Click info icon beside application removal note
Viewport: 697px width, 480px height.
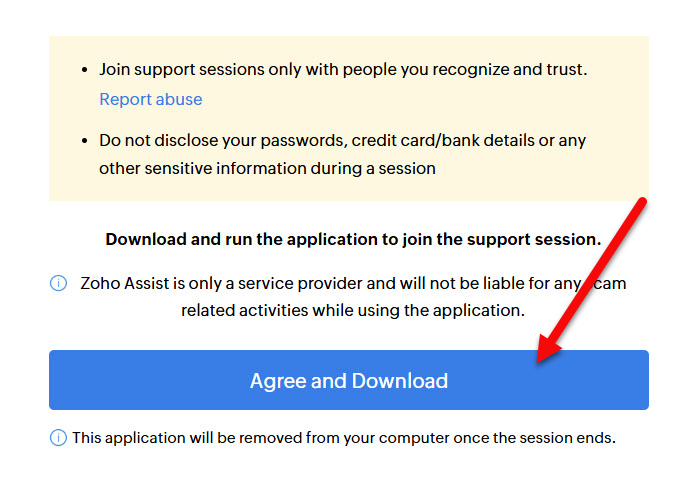click(58, 437)
